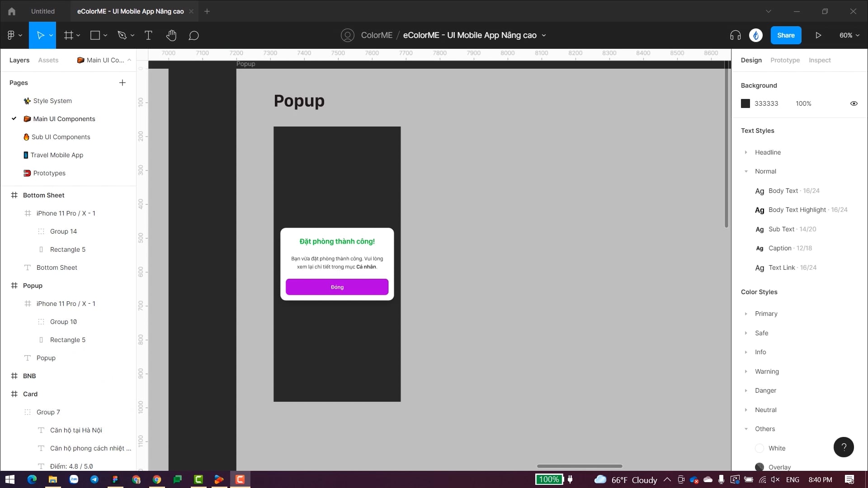Viewport: 868px width, 488px height.
Task: Open a new tab with plus icon
Action: tap(207, 11)
